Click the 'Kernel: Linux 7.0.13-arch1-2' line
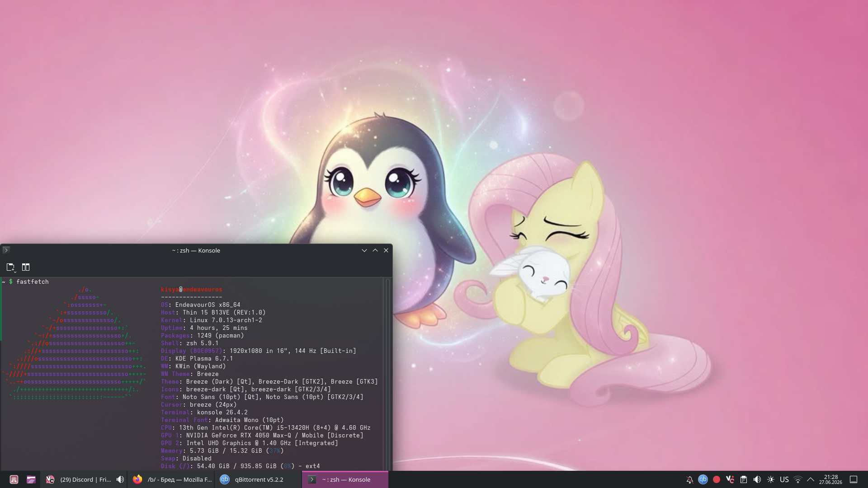The image size is (868, 488). 212,320
